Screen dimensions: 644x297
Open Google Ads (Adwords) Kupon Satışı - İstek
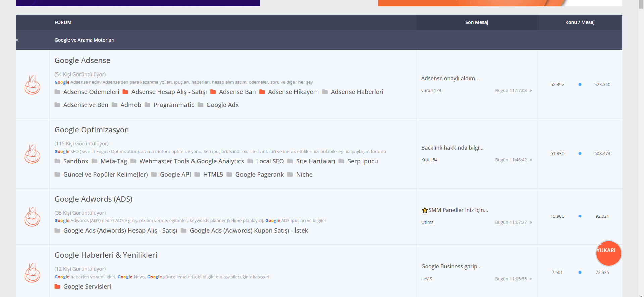(249, 230)
